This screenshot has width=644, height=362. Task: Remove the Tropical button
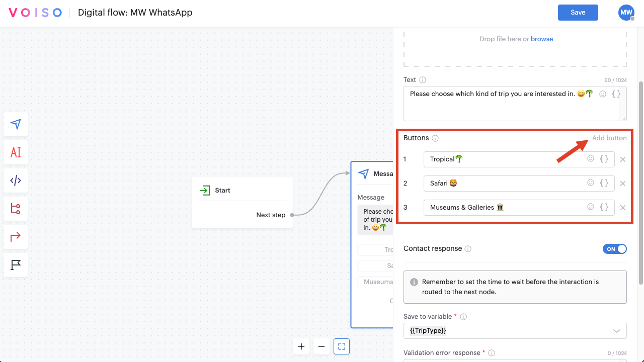click(623, 159)
